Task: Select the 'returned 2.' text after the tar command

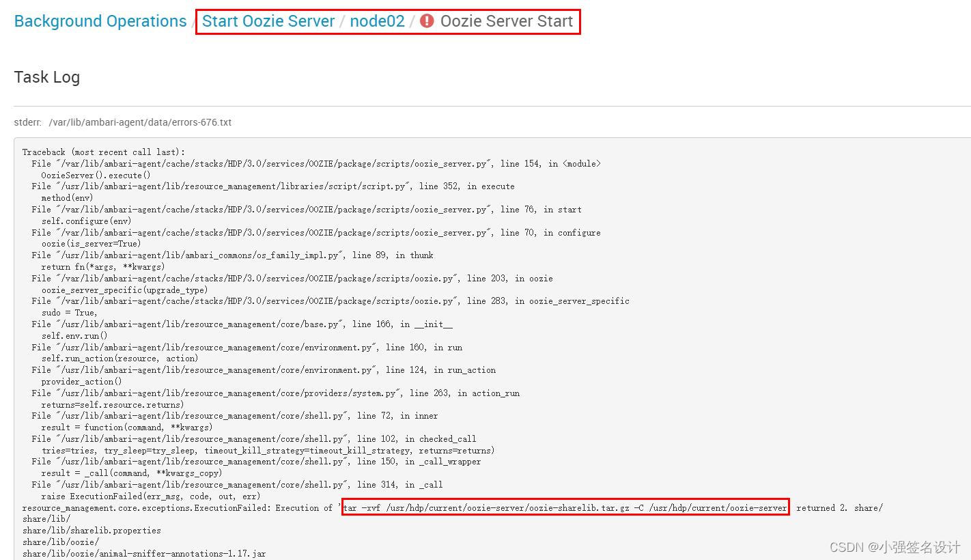Action: click(824, 508)
